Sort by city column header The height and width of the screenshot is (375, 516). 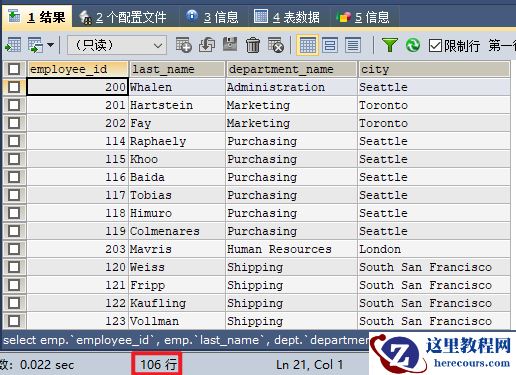point(434,69)
